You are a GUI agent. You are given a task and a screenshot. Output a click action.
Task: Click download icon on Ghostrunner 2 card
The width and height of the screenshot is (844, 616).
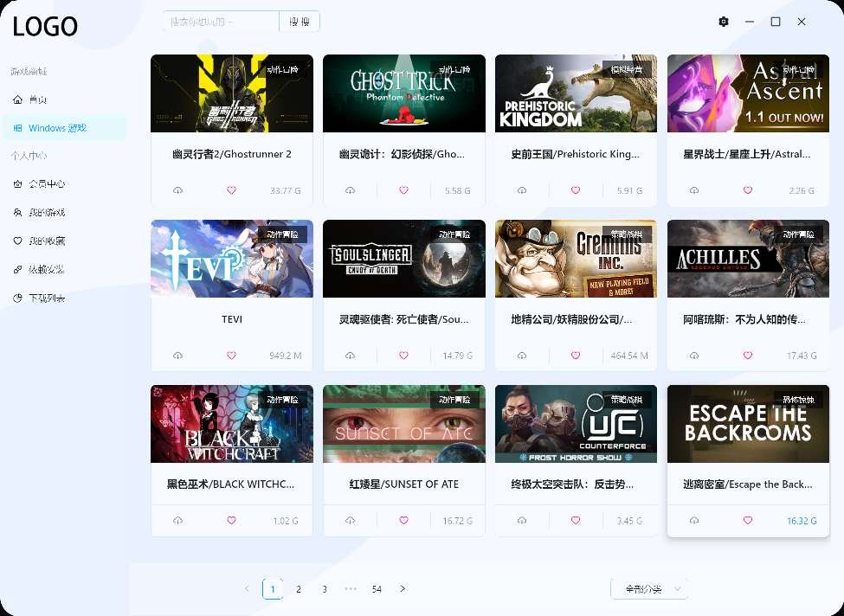[177, 190]
